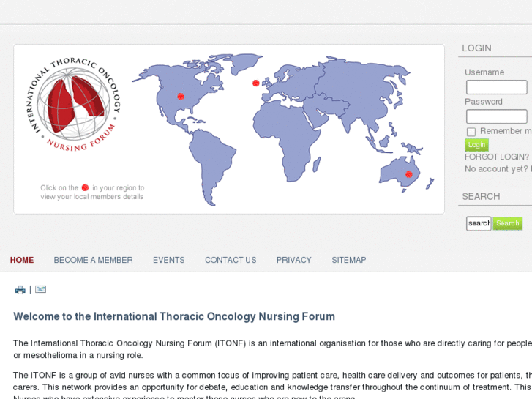532x399 pixels.
Task: Click the 'Click on the in your region' caption
Action: 92,193
